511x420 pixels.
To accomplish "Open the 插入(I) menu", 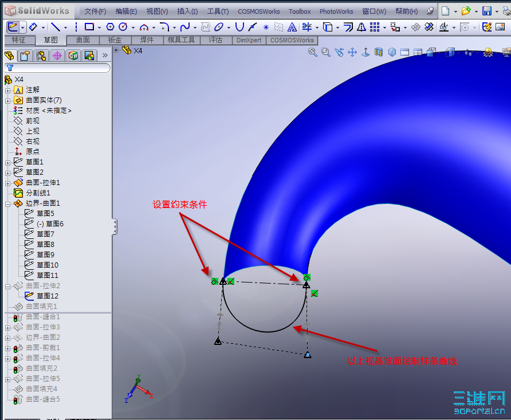I will click(x=187, y=11).
